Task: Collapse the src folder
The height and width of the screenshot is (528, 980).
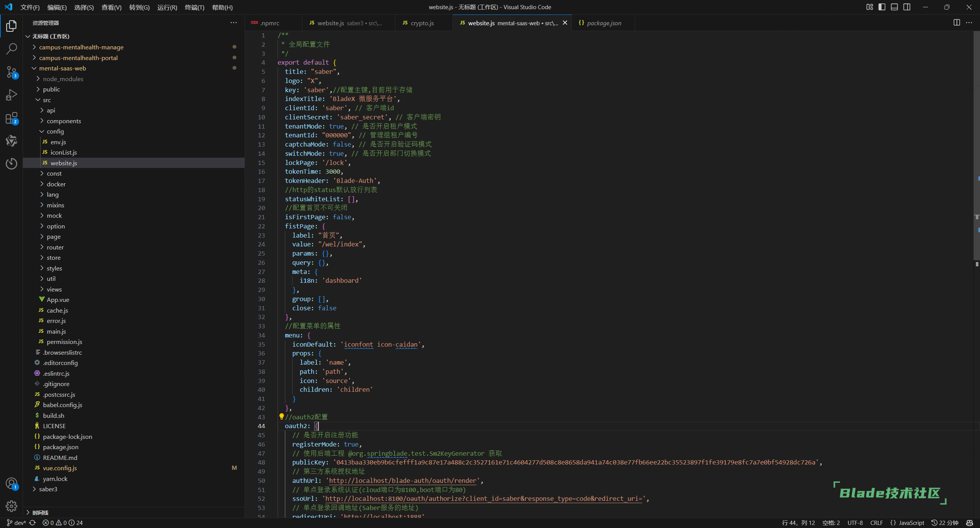Action: (134, 100)
